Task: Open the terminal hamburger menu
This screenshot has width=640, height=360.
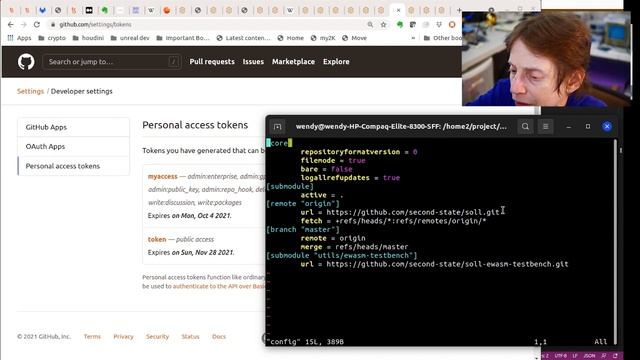Action: [545, 127]
